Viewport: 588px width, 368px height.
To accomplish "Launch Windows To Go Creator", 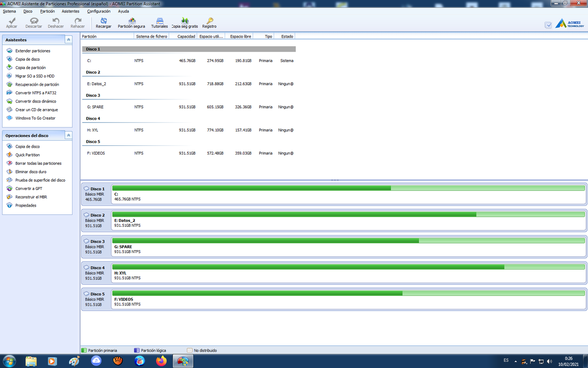I will [x=35, y=118].
